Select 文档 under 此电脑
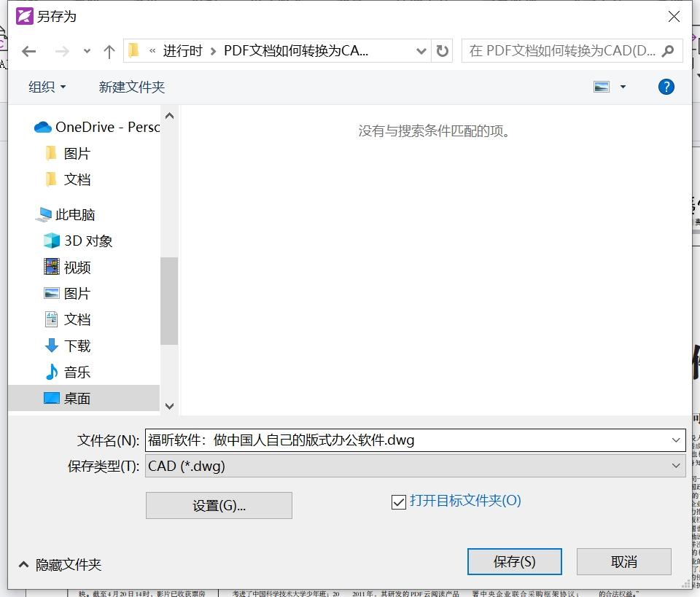Image resolution: width=700 pixels, height=597 pixels. (x=67, y=319)
